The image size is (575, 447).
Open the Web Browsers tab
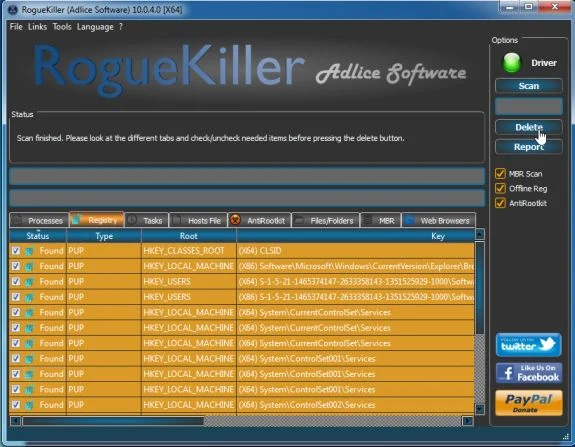pos(439,220)
